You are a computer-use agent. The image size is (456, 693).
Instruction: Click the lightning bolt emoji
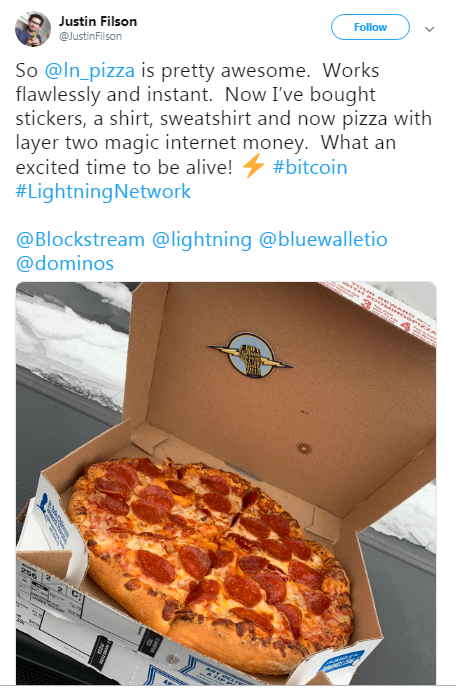click(253, 168)
